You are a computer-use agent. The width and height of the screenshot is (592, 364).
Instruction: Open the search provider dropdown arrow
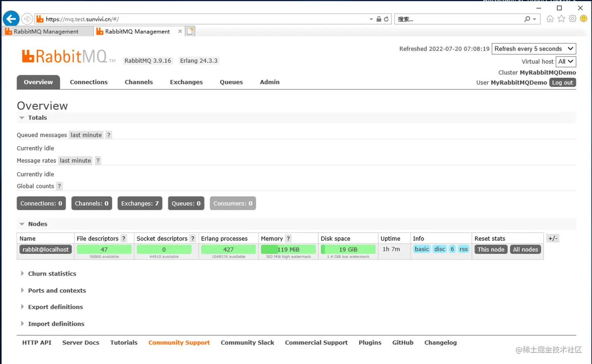(535, 19)
